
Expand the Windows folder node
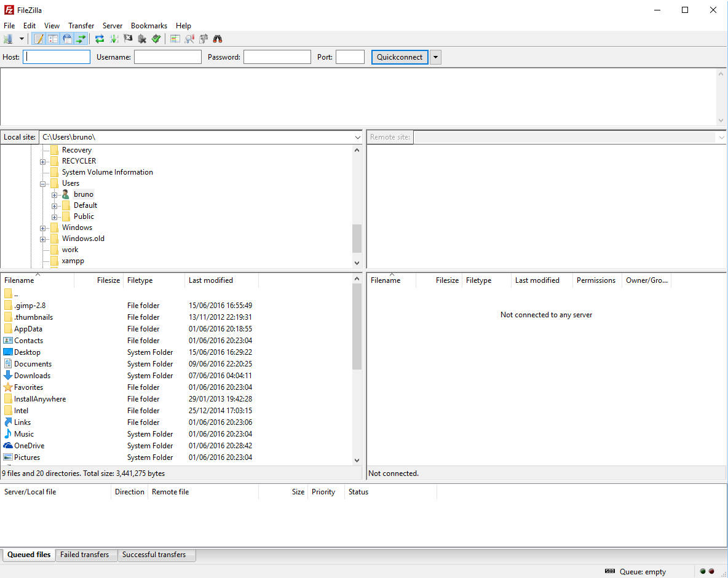pyautogui.click(x=42, y=228)
